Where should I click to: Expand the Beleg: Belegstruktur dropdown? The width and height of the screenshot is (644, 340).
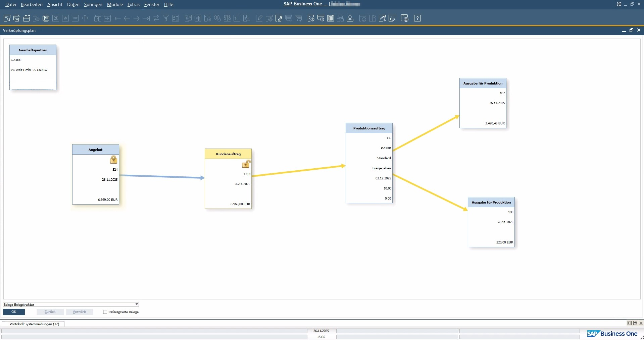[137, 304]
